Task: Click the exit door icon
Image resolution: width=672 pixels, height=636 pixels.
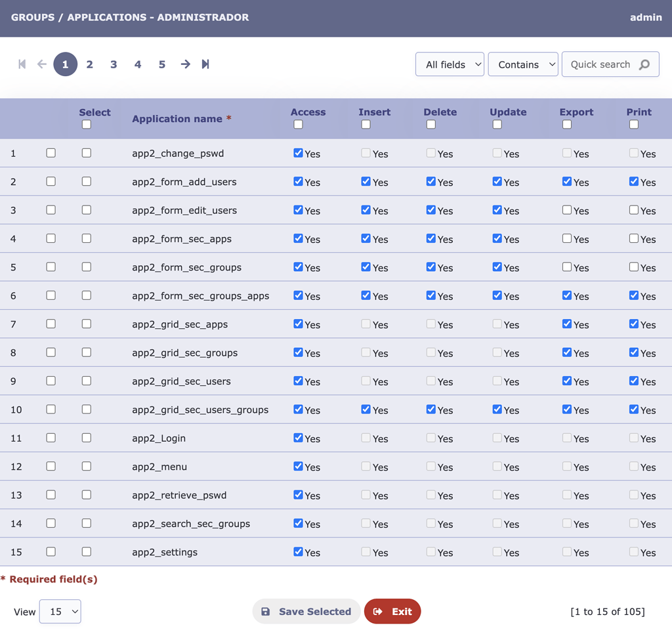Action: [377, 611]
